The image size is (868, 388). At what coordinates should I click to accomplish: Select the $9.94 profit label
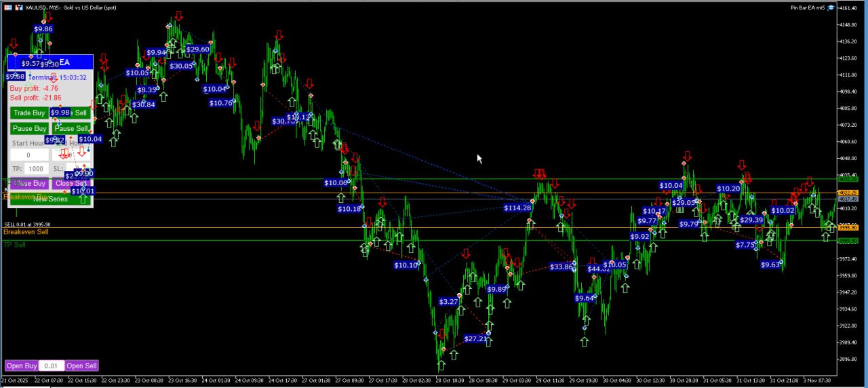156,52
